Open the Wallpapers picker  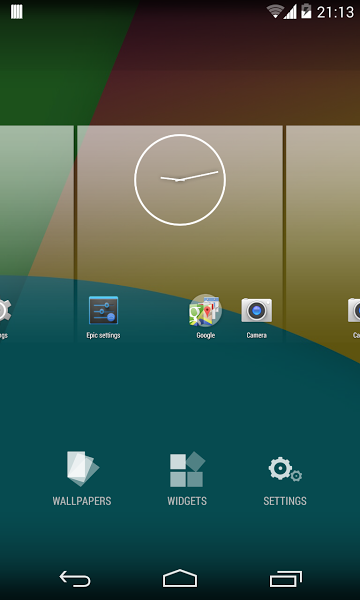pos(82,478)
